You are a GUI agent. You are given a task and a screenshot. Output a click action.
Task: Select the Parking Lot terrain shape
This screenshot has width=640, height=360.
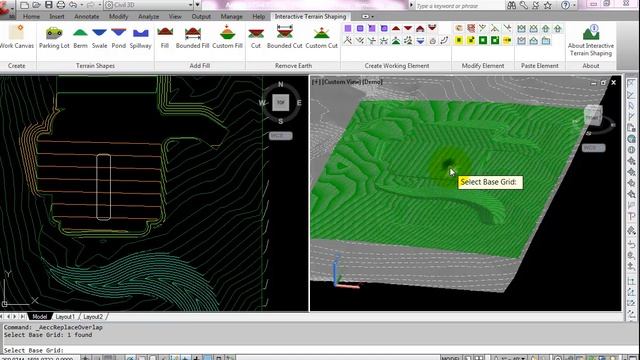point(54,37)
